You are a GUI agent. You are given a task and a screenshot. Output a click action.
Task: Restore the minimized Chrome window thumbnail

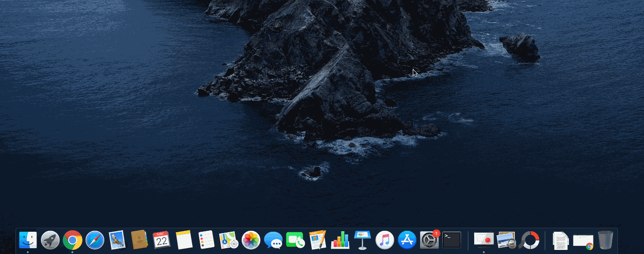click(583, 241)
